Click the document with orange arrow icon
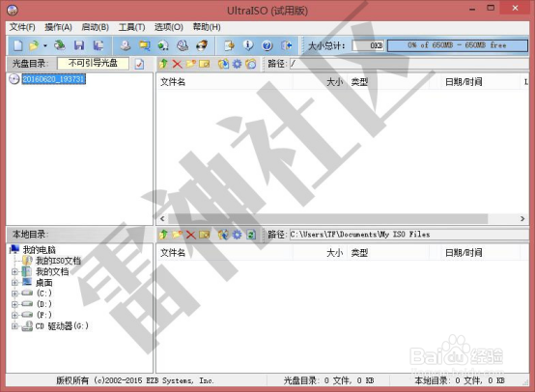535x392 pixels. pos(229,45)
